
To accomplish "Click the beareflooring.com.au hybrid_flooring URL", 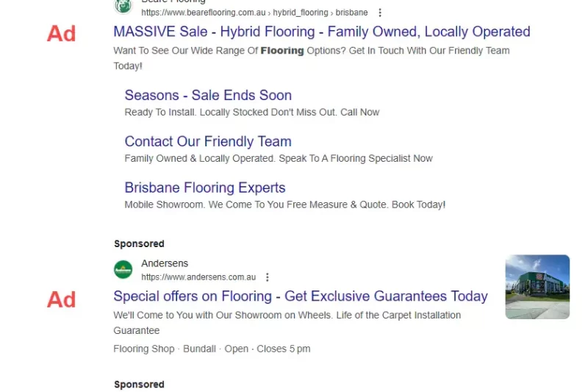I will point(254,13).
